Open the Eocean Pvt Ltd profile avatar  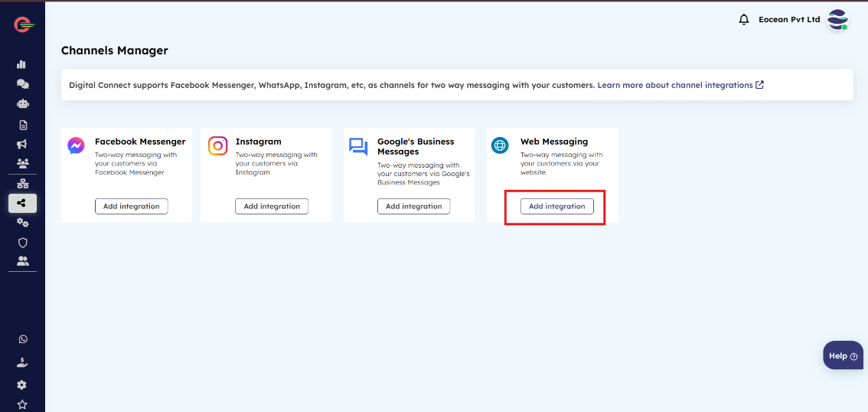pos(837,20)
